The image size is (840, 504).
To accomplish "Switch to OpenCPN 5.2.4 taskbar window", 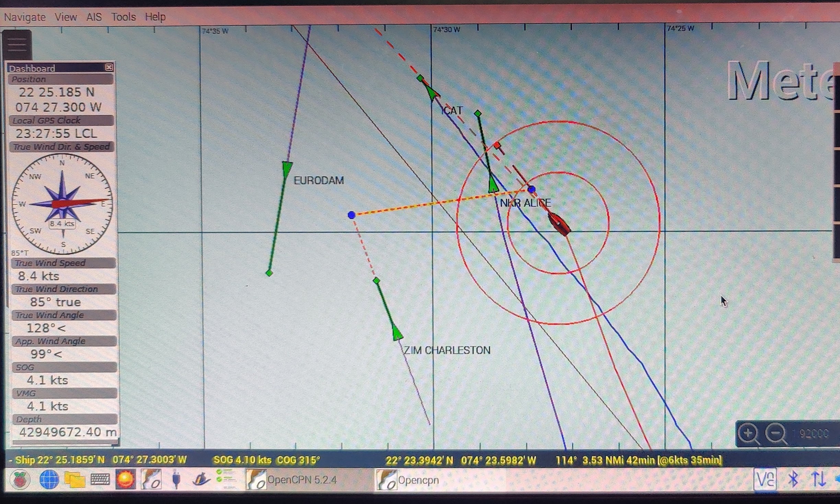I will click(302, 480).
